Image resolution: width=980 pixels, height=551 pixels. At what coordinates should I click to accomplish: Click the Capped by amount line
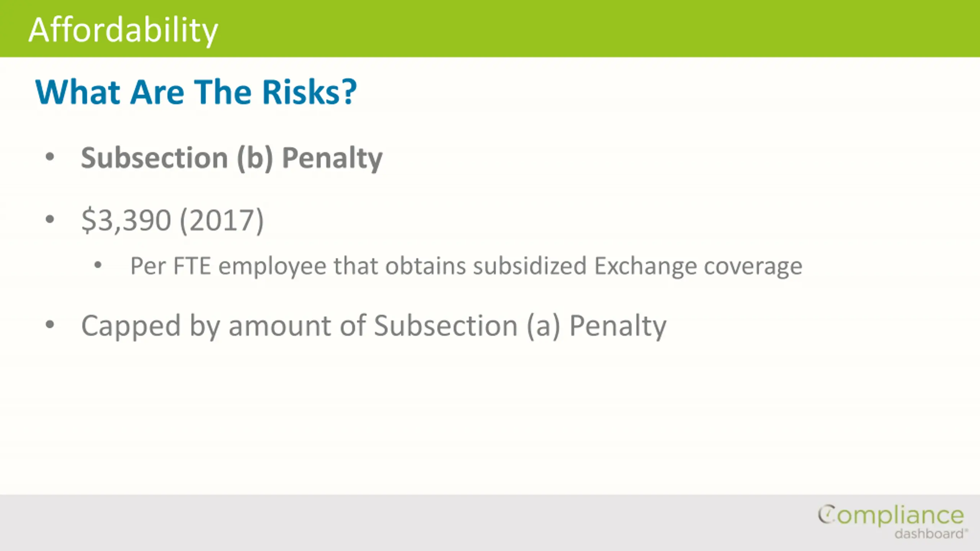[374, 326]
